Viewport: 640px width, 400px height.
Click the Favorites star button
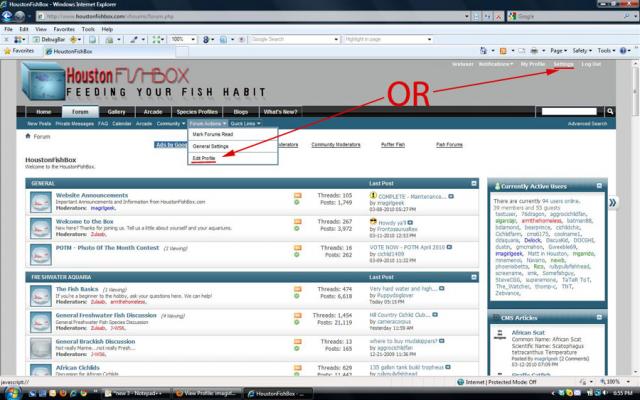[19, 51]
